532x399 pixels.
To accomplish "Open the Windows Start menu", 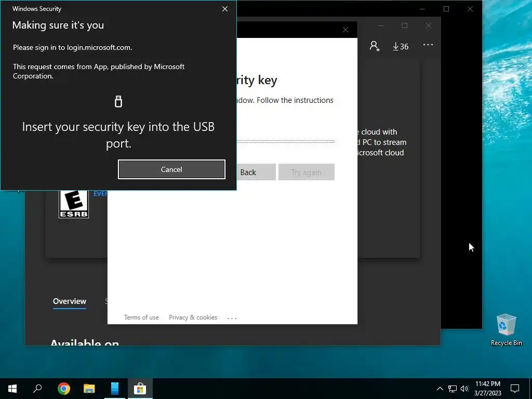I will (12, 389).
